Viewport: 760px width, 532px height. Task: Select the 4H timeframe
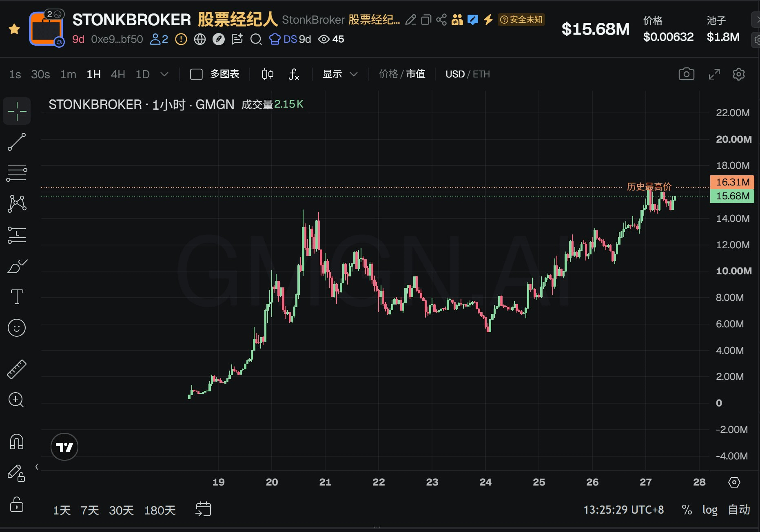click(118, 74)
